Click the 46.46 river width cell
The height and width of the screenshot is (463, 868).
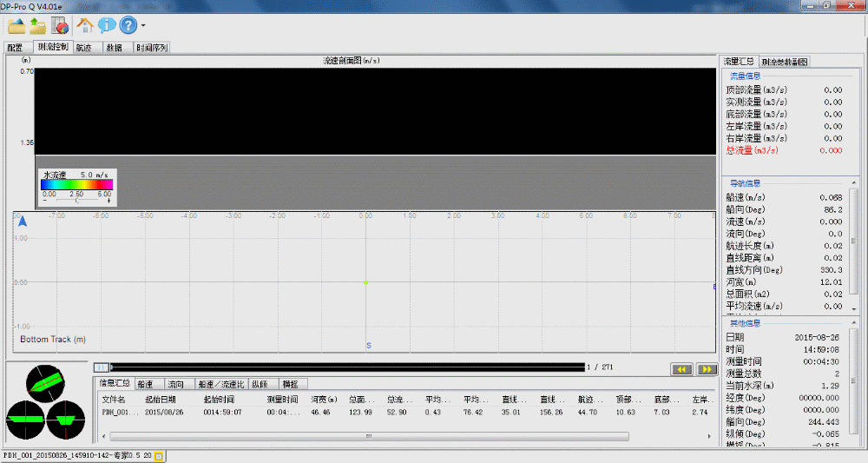[x=320, y=412]
